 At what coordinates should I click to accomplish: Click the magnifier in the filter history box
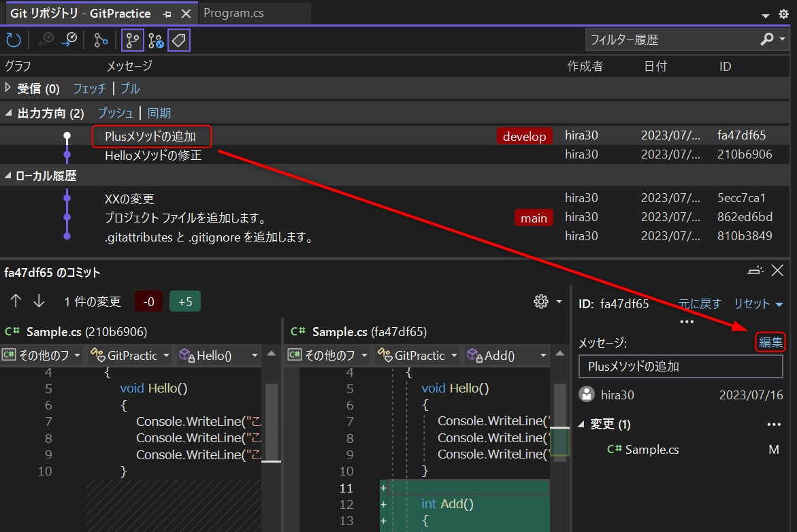click(766, 39)
